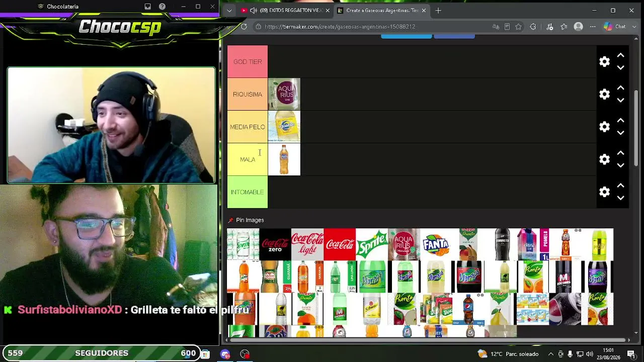Move MALA row up
Screen dimensions: 644x362
620,153
